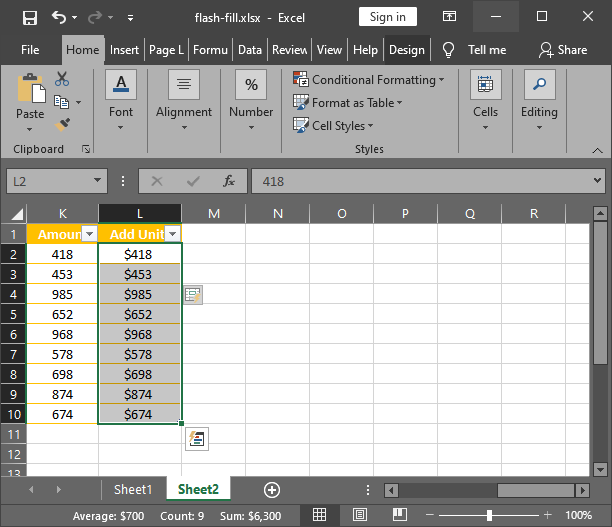Open the Editing group menu

pos(539,101)
